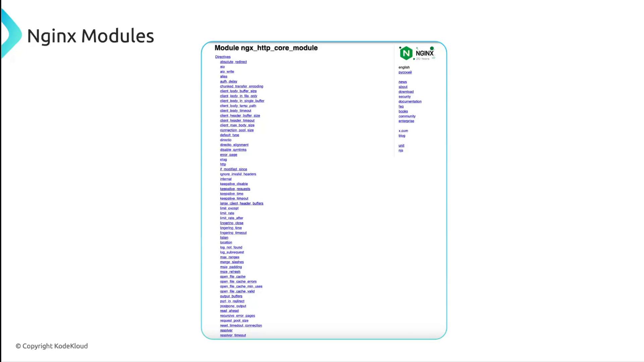Image resolution: width=644 pixels, height=362 pixels.
Task: Open the faq sidebar link
Action: (x=401, y=107)
